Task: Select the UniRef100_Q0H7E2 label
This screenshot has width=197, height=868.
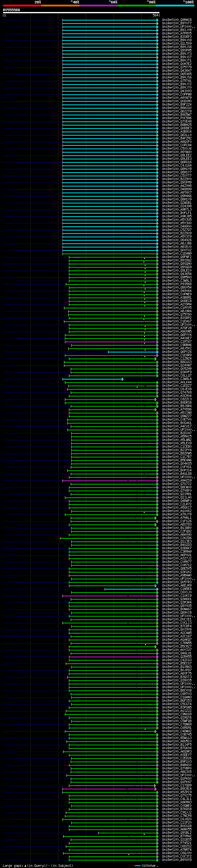Action: tap(176, 64)
